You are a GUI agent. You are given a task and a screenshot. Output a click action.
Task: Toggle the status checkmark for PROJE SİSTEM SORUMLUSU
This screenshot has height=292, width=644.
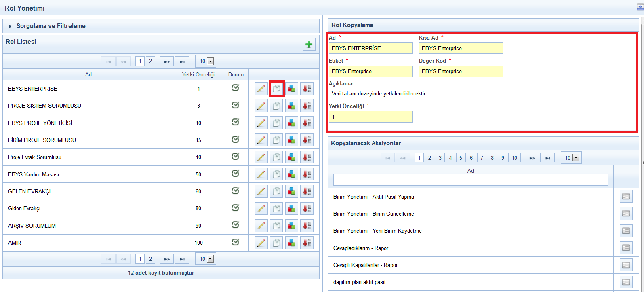pos(236,105)
